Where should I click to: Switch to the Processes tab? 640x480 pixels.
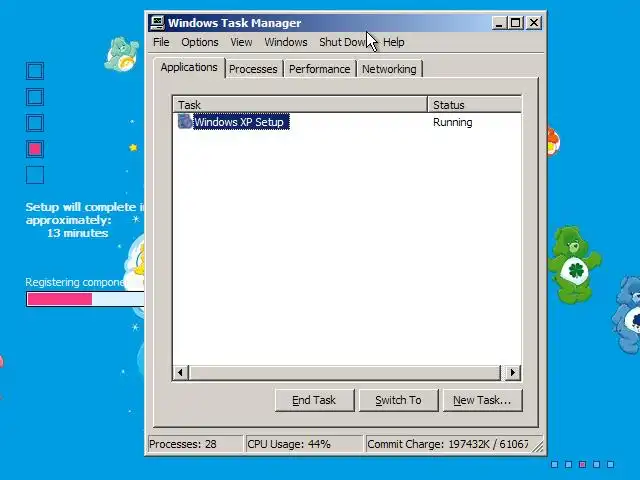[x=253, y=69]
